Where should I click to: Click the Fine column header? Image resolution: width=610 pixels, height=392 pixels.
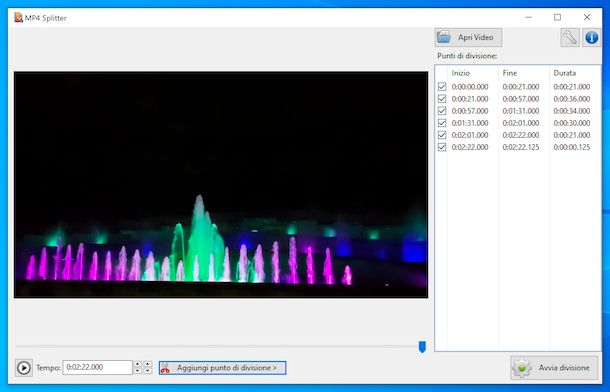point(510,73)
